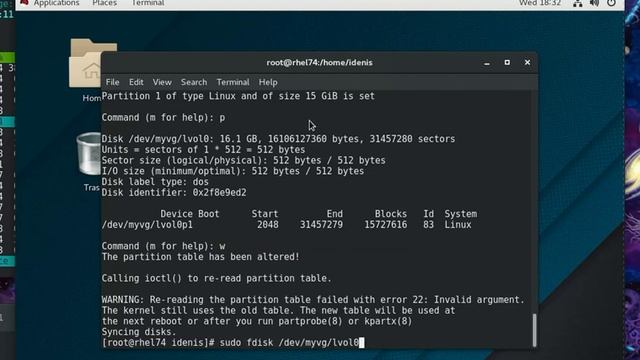The height and width of the screenshot is (360, 640).
Task: Open the terminal Help menu
Action: point(268,82)
